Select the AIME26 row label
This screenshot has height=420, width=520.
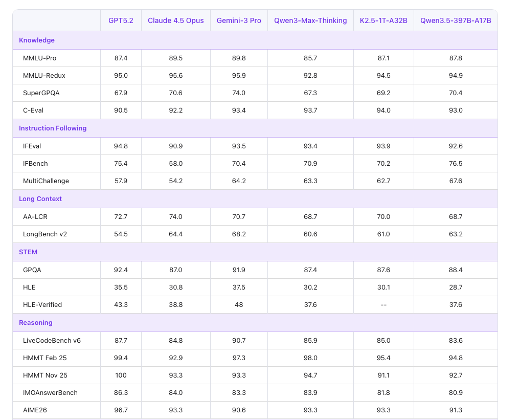[x=35, y=410]
